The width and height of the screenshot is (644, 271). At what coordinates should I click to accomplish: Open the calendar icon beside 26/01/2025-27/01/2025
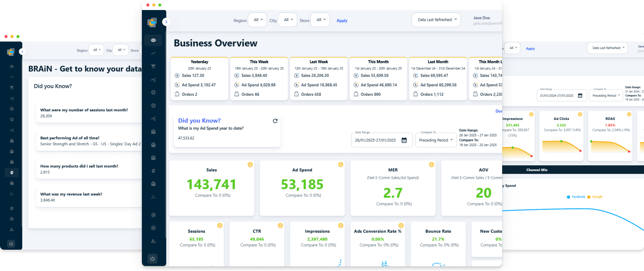click(404, 140)
